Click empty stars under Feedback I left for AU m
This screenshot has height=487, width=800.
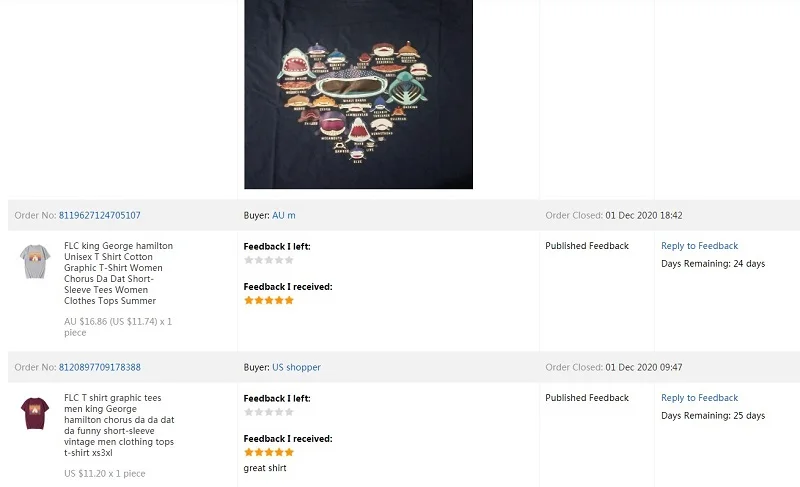(x=269, y=260)
